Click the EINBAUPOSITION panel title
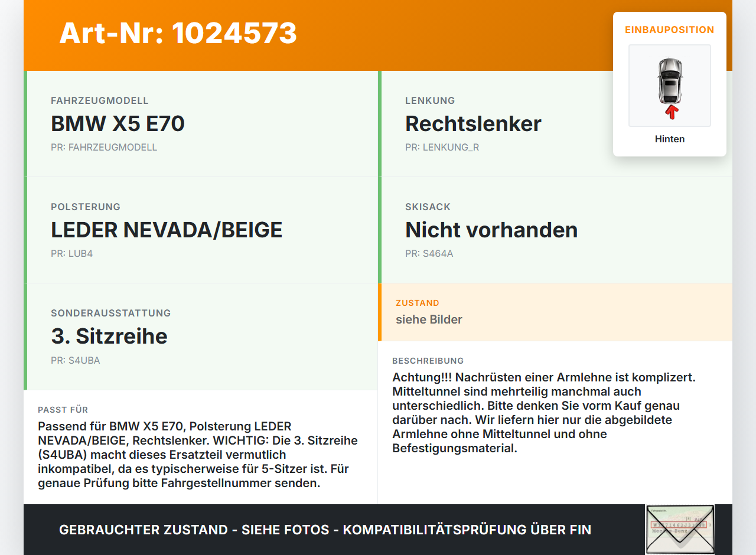 coord(670,30)
